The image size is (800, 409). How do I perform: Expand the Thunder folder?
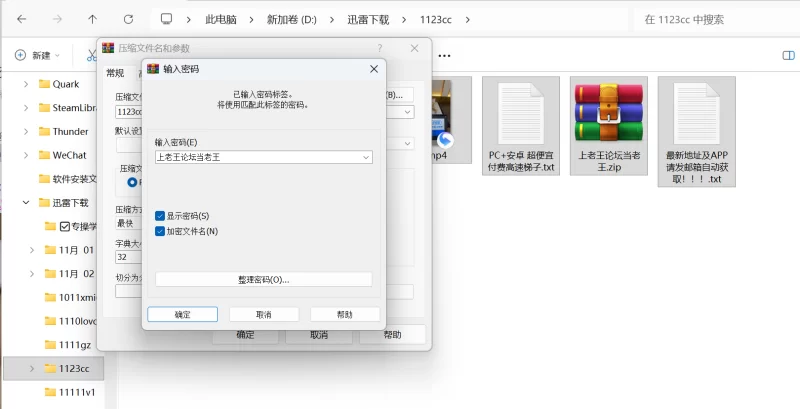(26, 132)
